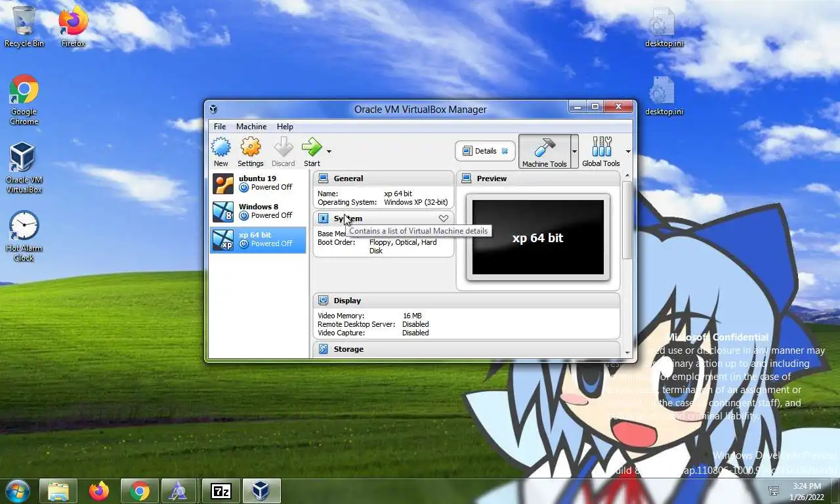
Task: Click the Display section icon
Action: (x=324, y=301)
